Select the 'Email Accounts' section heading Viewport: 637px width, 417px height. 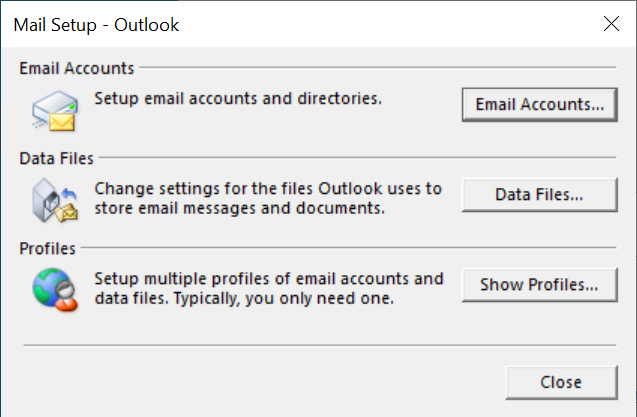coord(77,68)
